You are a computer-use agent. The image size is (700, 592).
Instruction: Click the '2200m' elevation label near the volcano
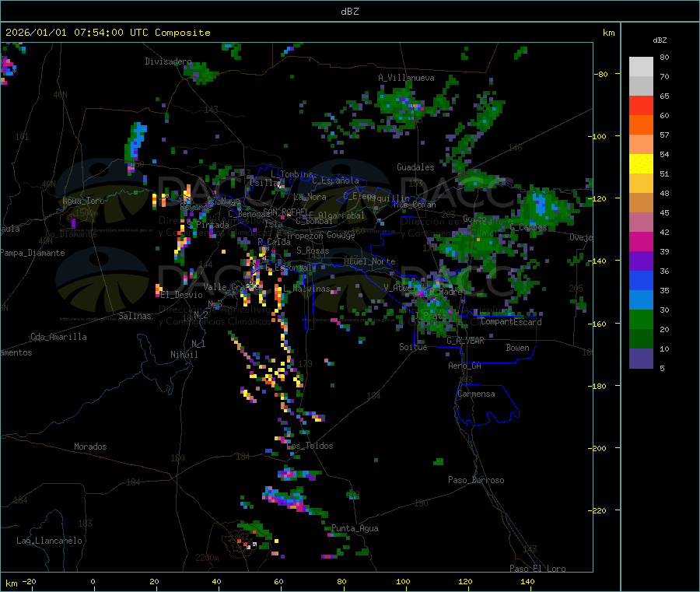coord(207,558)
